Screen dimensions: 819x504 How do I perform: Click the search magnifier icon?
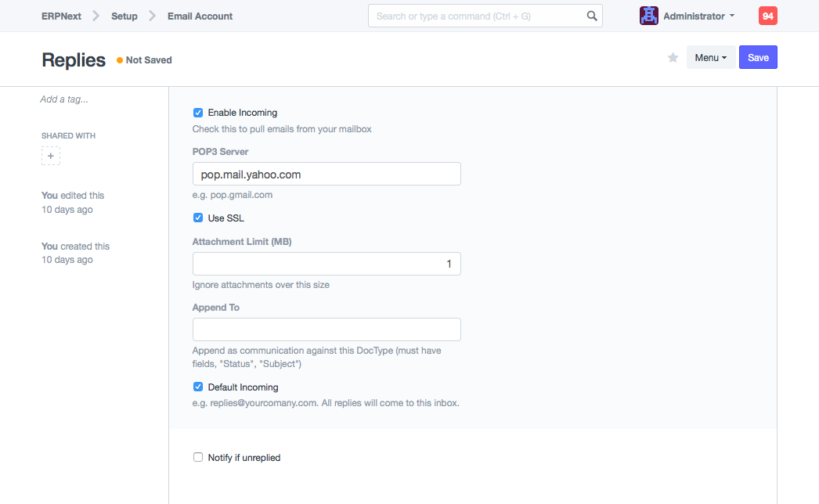[x=592, y=16]
